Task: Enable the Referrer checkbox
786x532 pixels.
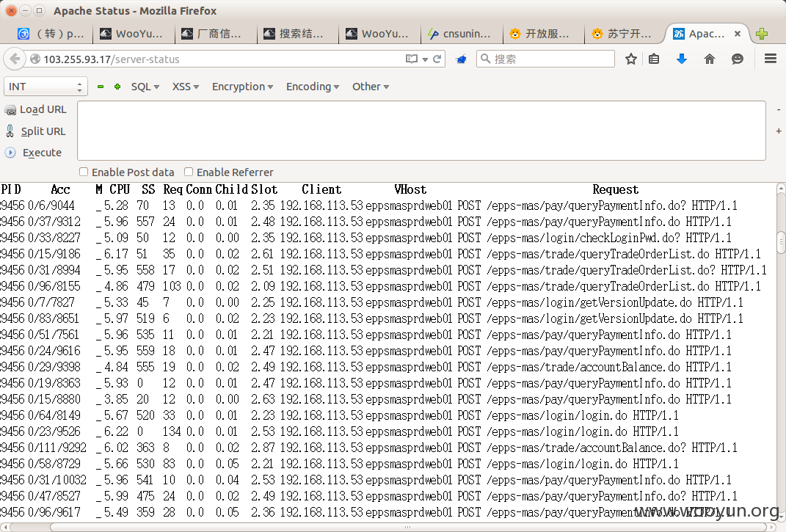Action: [x=189, y=172]
